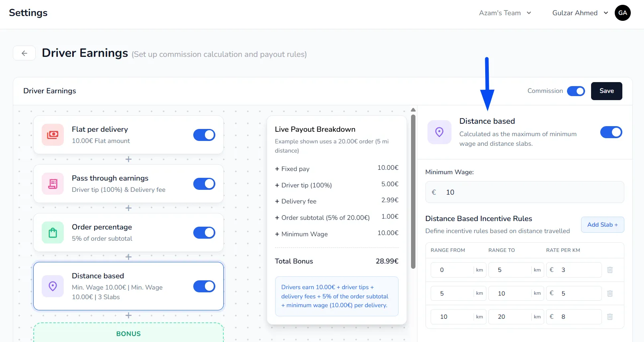The height and width of the screenshot is (342, 644).
Task: Click the RANGE FROM column header
Action: coord(448,250)
